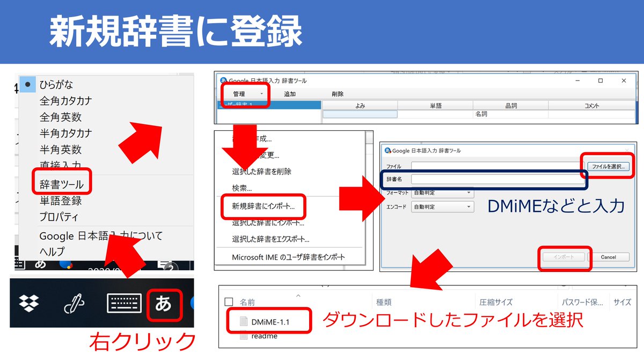644x362 pixels.
Task: Click the 種類 column header
Action: 384,302
